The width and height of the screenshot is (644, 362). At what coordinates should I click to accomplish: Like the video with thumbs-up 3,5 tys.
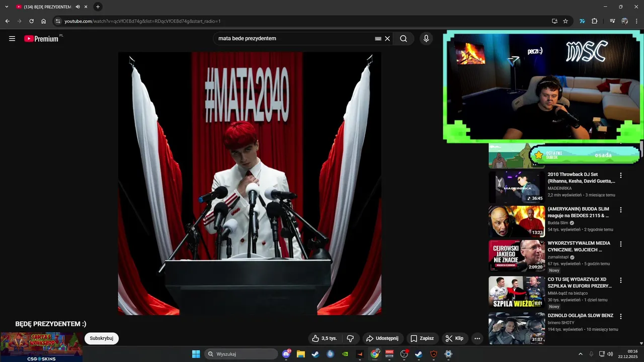pyautogui.click(x=324, y=338)
